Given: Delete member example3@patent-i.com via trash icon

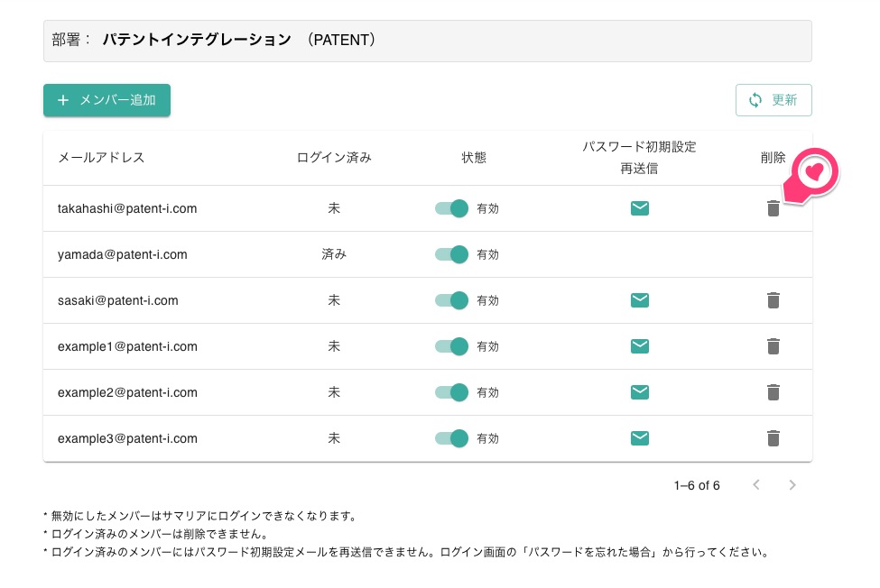Looking at the screenshot, I should pos(773,438).
